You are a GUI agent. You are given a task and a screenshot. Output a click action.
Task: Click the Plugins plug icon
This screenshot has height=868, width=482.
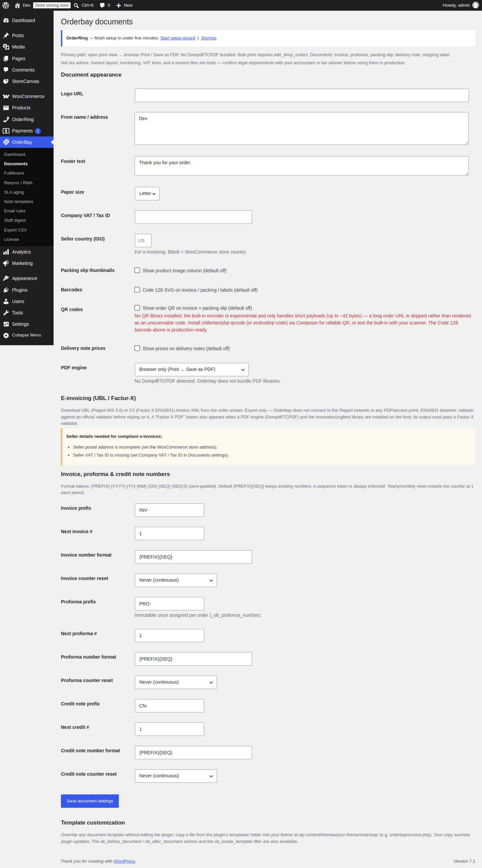pyautogui.click(x=6, y=290)
